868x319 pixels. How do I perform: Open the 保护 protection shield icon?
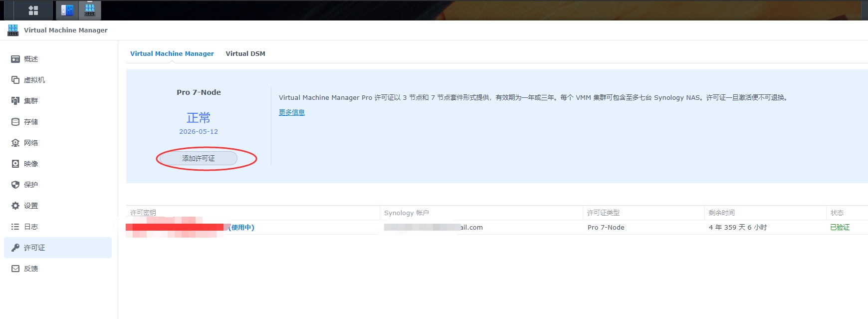click(15, 185)
